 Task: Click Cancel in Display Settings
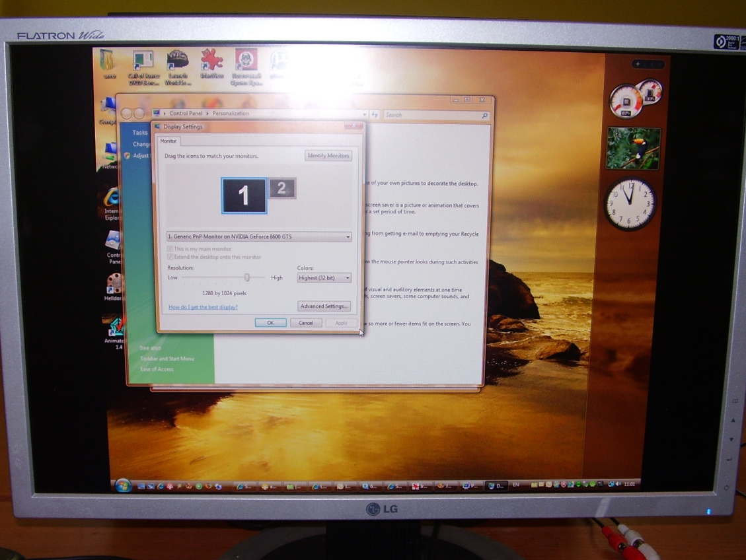[306, 323]
